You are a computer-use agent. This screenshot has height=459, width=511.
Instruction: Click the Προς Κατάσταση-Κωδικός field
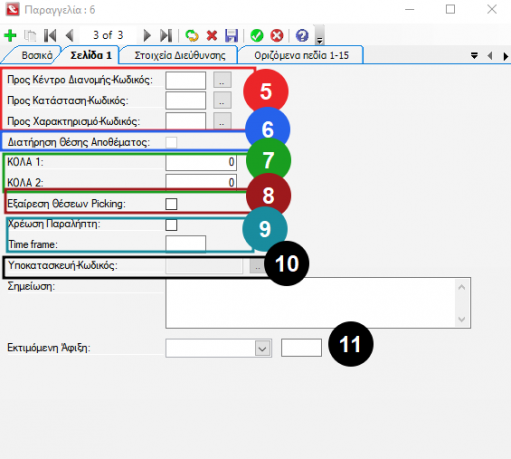pyautogui.click(x=186, y=100)
